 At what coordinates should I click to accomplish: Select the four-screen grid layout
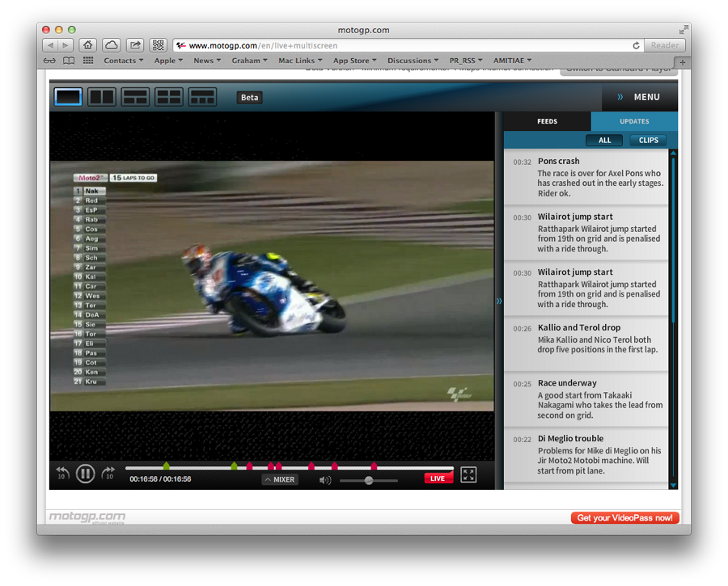coord(168,97)
